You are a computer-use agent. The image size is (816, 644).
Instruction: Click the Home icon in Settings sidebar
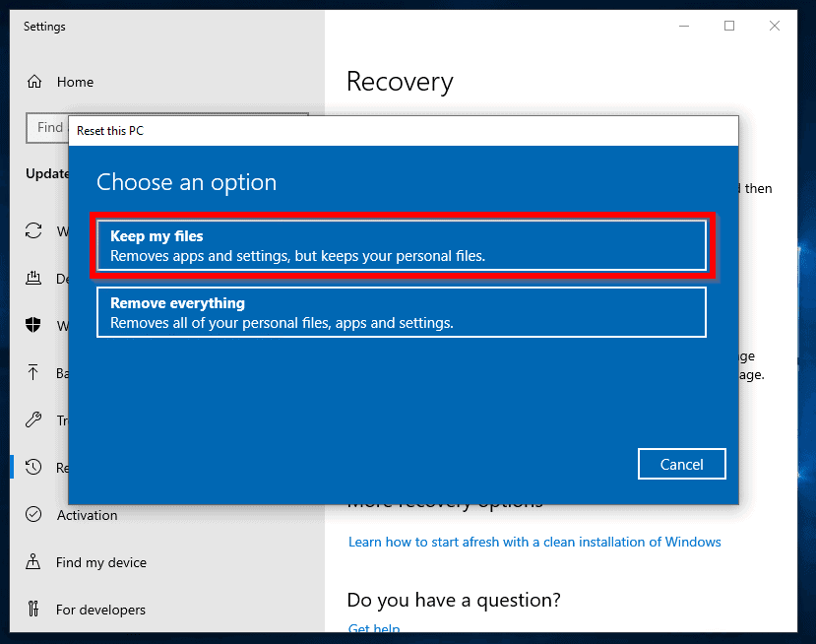click(x=34, y=82)
